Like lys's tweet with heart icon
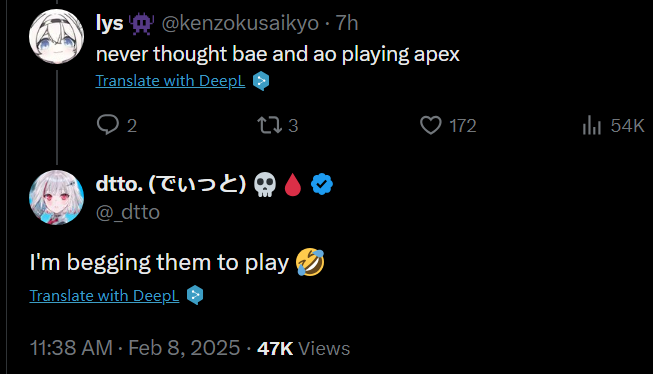The image size is (653, 374). point(431,125)
